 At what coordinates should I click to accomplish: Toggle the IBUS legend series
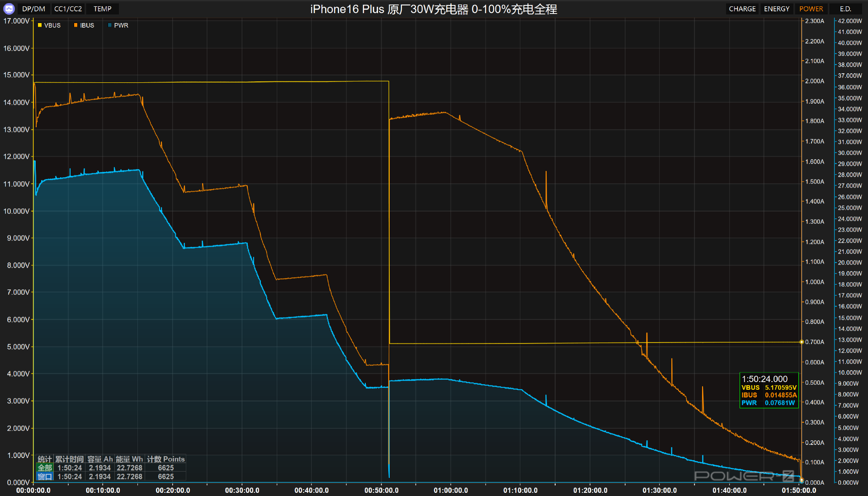tap(84, 25)
